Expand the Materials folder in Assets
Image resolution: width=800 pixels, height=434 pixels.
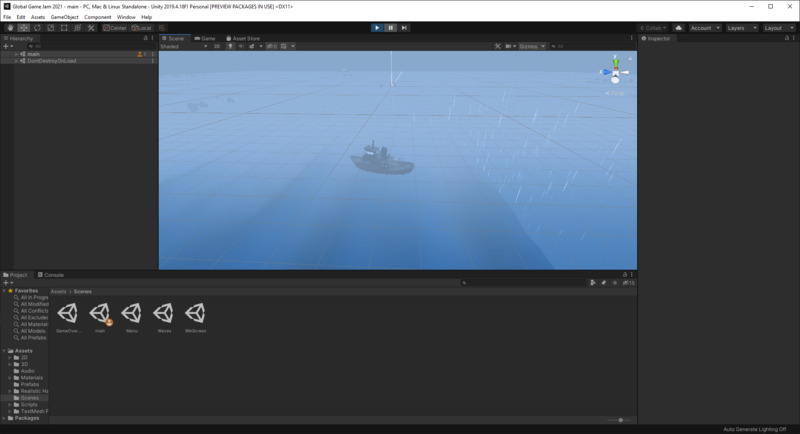click(x=11, y=377)
